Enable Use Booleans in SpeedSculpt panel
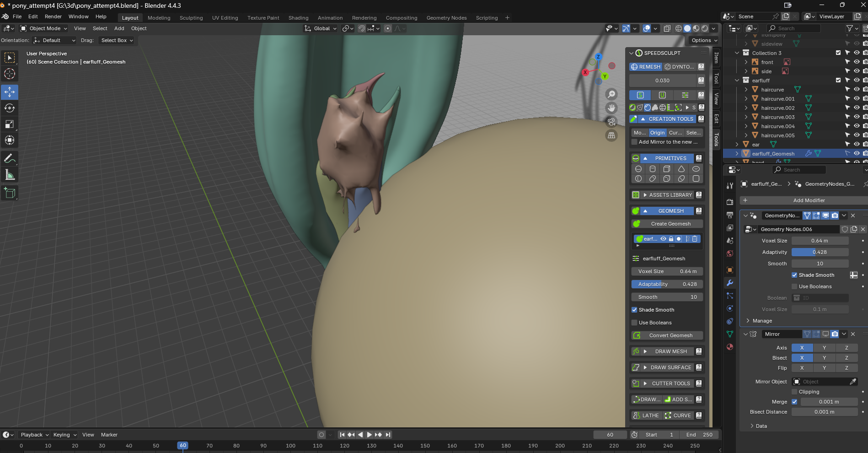Viewport: 868px width, 453px height. [x=634, y=323]
